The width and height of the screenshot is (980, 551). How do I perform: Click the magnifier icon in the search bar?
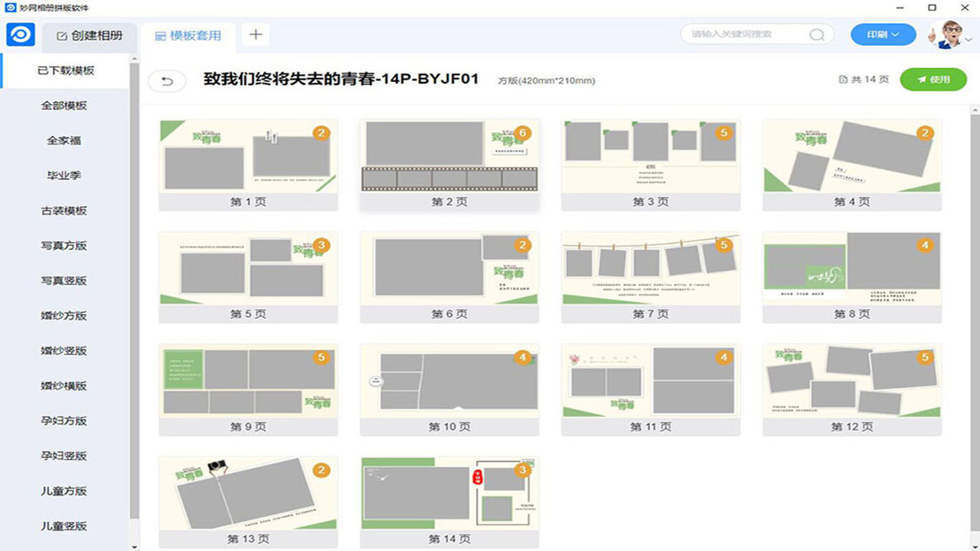(816, 34)
